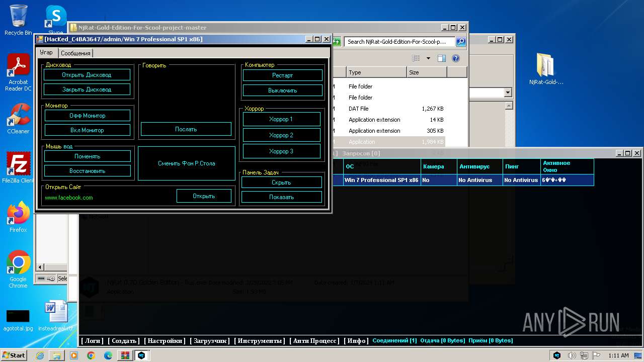Screen dimensions: 644x362
Task: Click Показать taskbar panel button
Action: pyautogui.click(x=282, y=197)
